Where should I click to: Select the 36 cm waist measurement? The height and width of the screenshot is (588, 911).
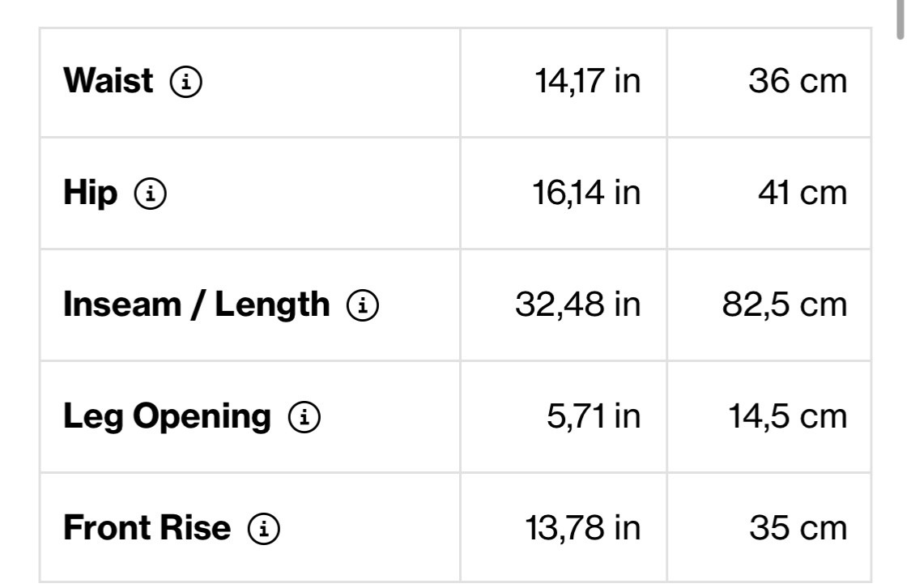pyautogui.click(x=798, y=82)
